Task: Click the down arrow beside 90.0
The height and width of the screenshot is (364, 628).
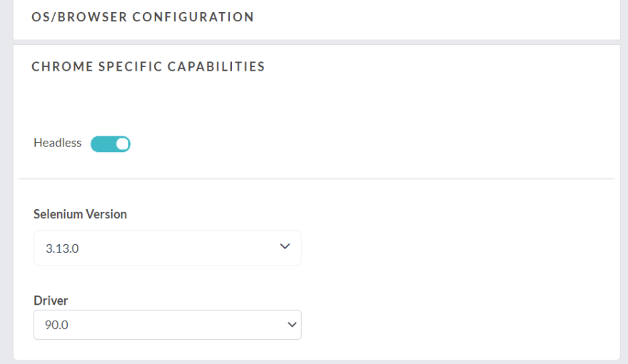Action: coord(292,325)
